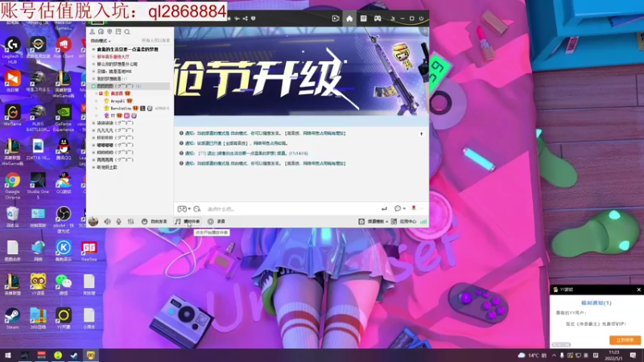Click the weather 14°C taskbar widget
This screenshot has width=644, height=362.
click(532, 355)
